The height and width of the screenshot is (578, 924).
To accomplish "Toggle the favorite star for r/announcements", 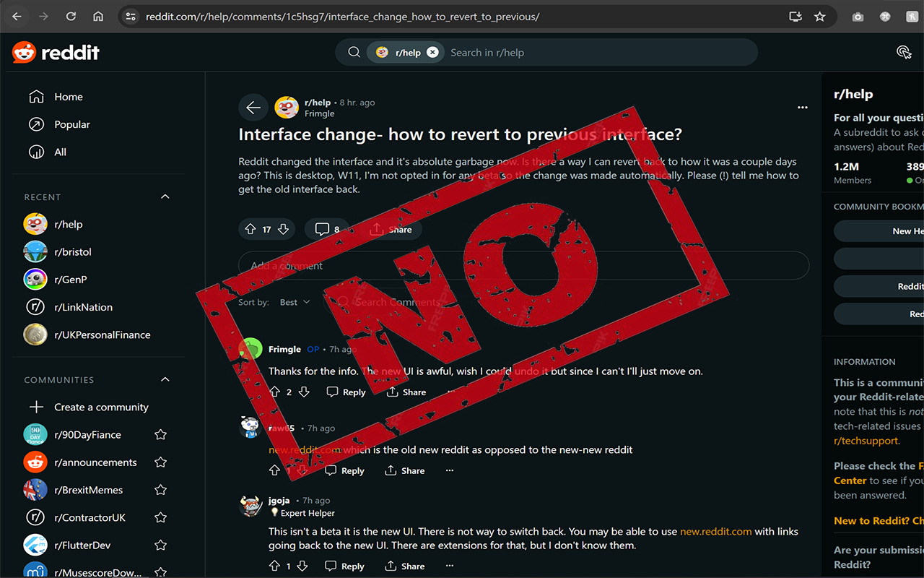I will [x=160, y=462].
